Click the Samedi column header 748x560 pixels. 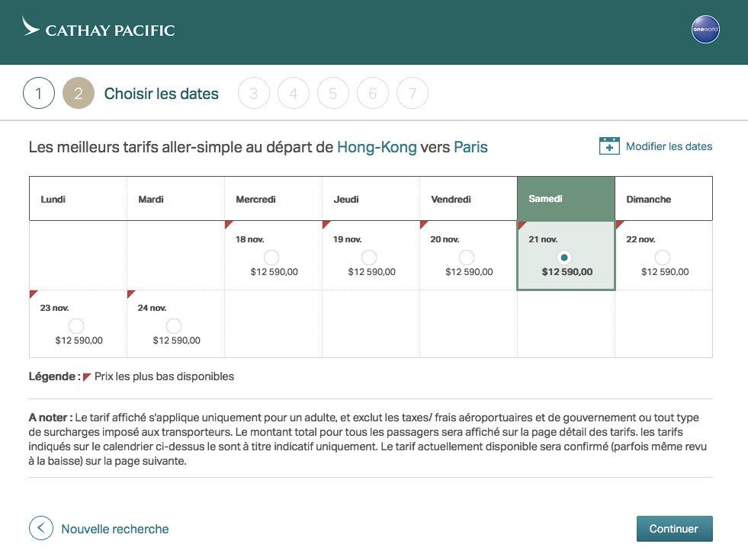(x=566, y=199)
